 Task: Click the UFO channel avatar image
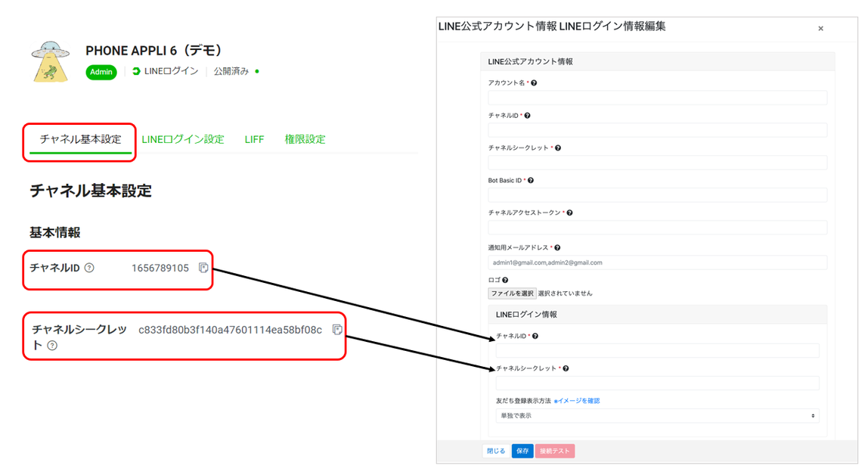51,61
